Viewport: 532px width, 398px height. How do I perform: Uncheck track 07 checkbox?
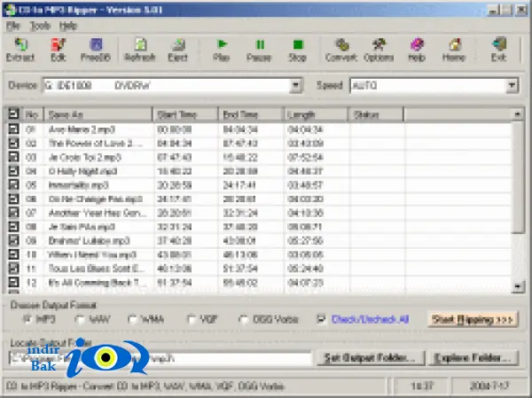click(13, 213)
